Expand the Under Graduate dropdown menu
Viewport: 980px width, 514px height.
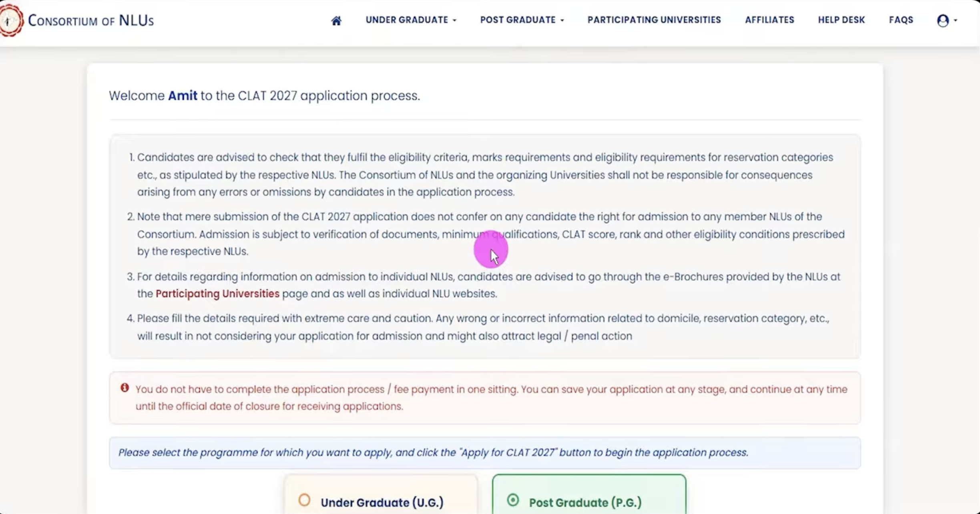411,20
